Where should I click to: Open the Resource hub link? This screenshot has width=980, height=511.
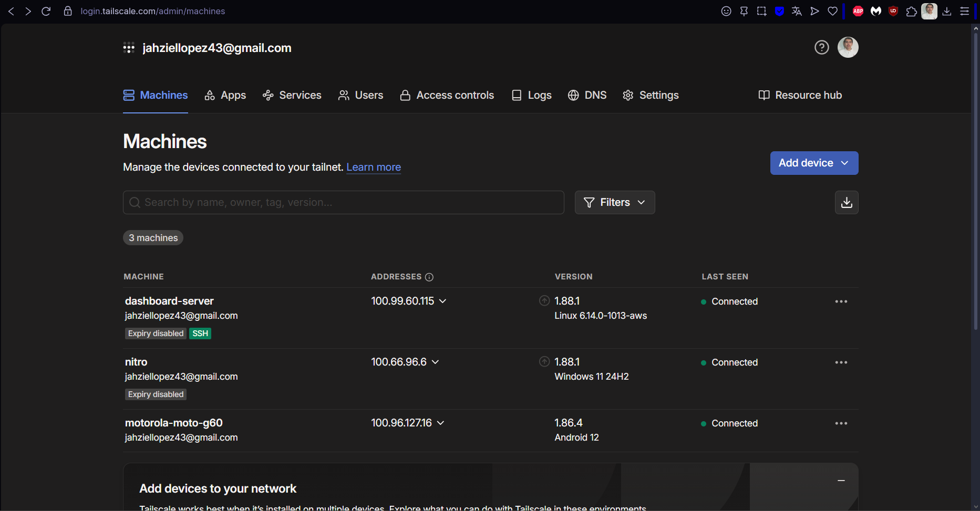click(x=800, y=95)
